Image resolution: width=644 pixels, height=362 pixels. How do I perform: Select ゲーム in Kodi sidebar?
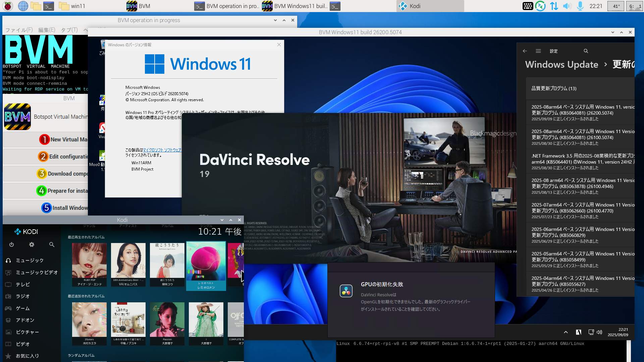[32, 308]
